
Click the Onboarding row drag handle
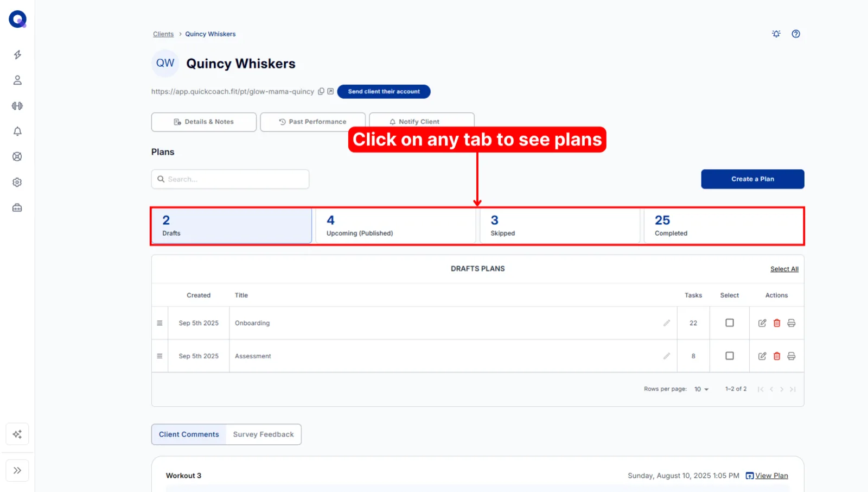(159, 323)
